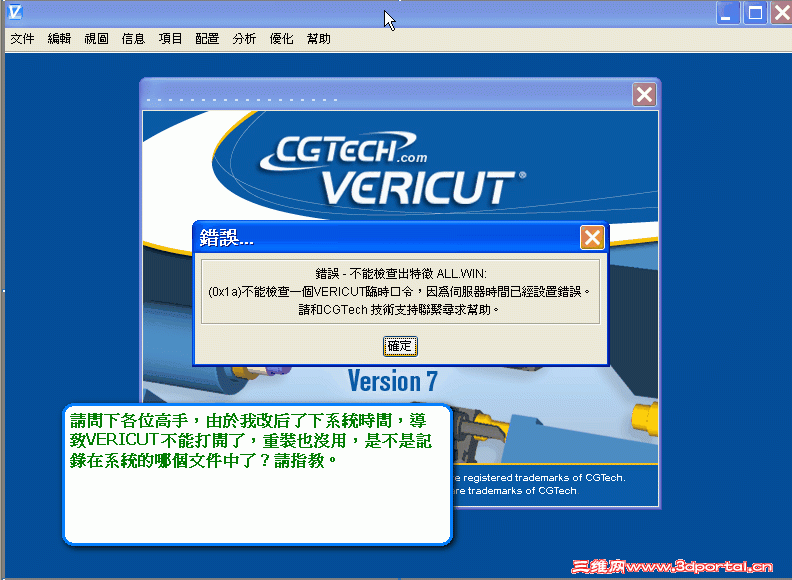Open the 視圖 menu

(96, 39)
